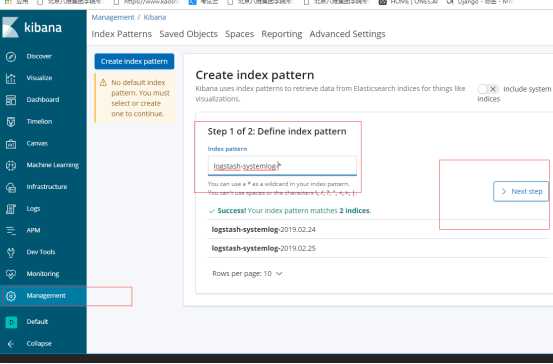Image resolution: width=553 pixels, height=364 pixels.
Task: Select the Management menu label
Action: pyautogui.click(x=46, y=296)
